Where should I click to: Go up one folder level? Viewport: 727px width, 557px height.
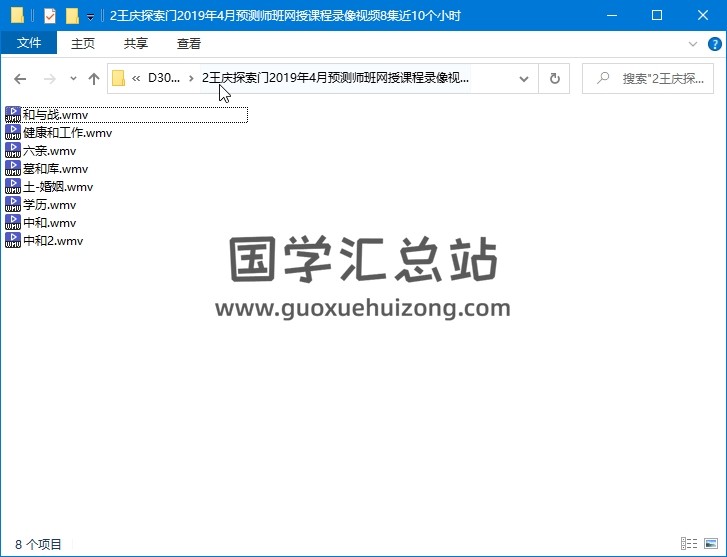pos(94,79)
